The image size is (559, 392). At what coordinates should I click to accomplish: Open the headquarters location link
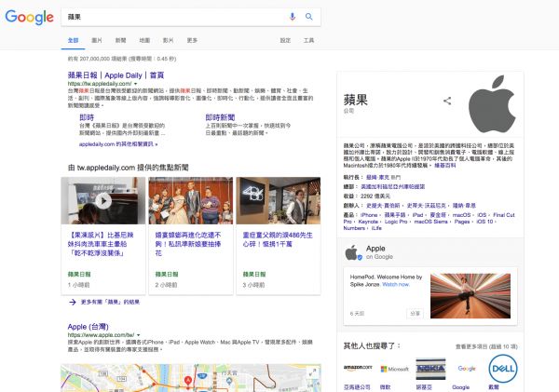tap(393, 186)
